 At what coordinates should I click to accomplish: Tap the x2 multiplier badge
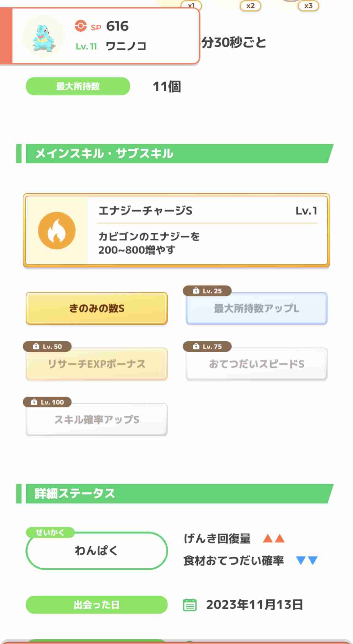tap(250, 6)
